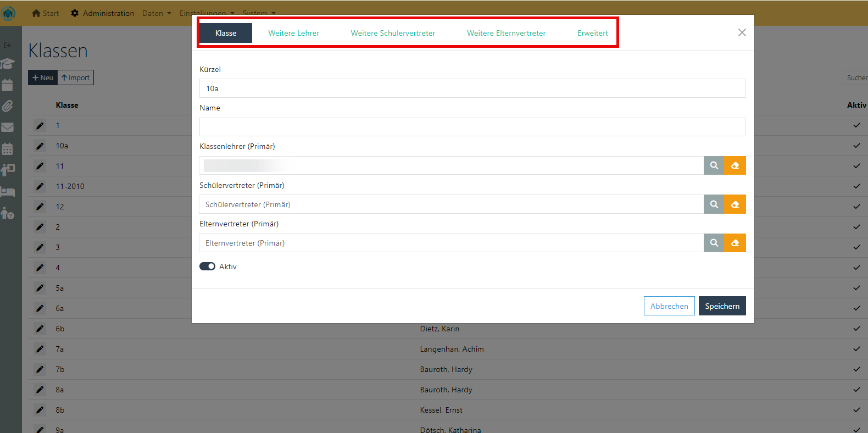Edit class 6b with pencil icon

tap(40, 329)
